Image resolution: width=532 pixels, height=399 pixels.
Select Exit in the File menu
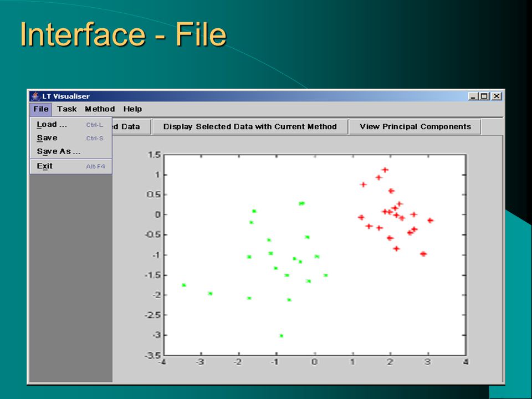coord(71,166)
